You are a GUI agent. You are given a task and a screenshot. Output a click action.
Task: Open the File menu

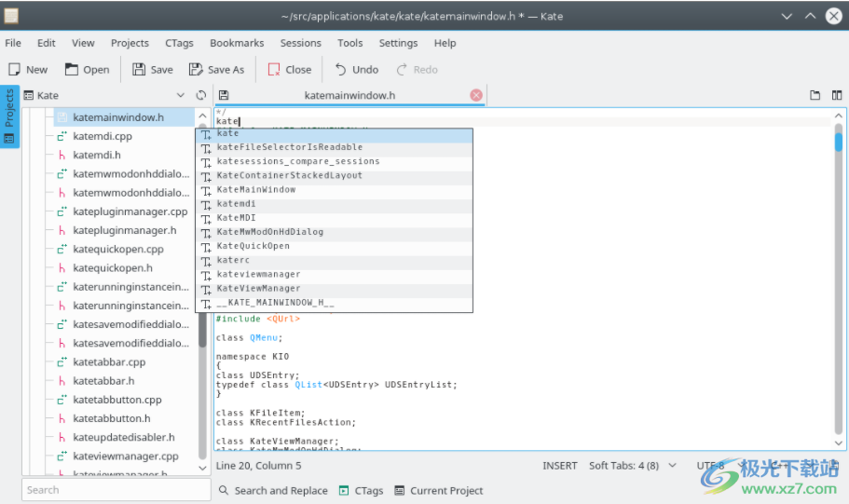point(13,43)
